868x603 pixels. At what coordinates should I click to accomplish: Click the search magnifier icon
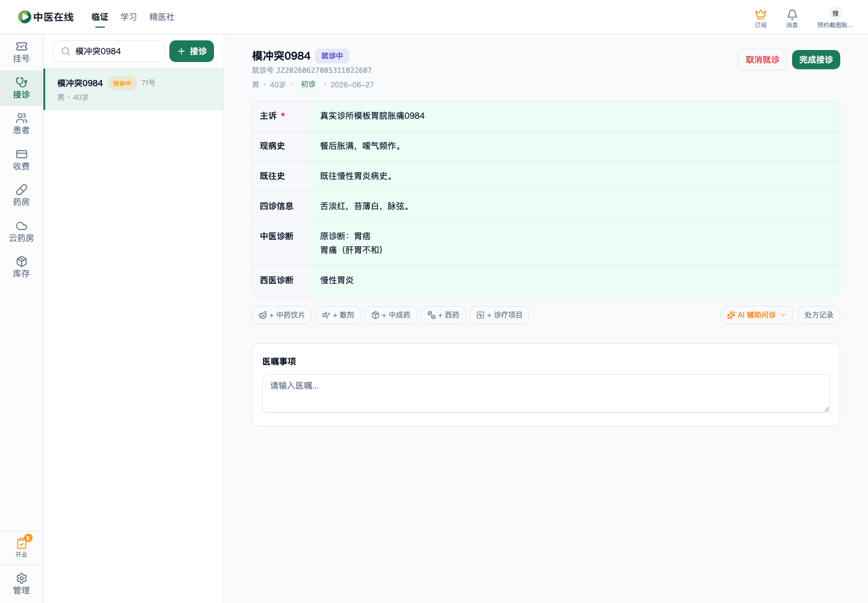pos(66,51)
